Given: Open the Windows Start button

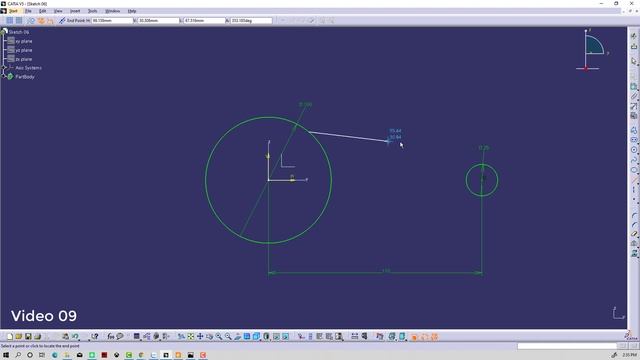Looking at the screenshot, I should click(x=6, y=355).
